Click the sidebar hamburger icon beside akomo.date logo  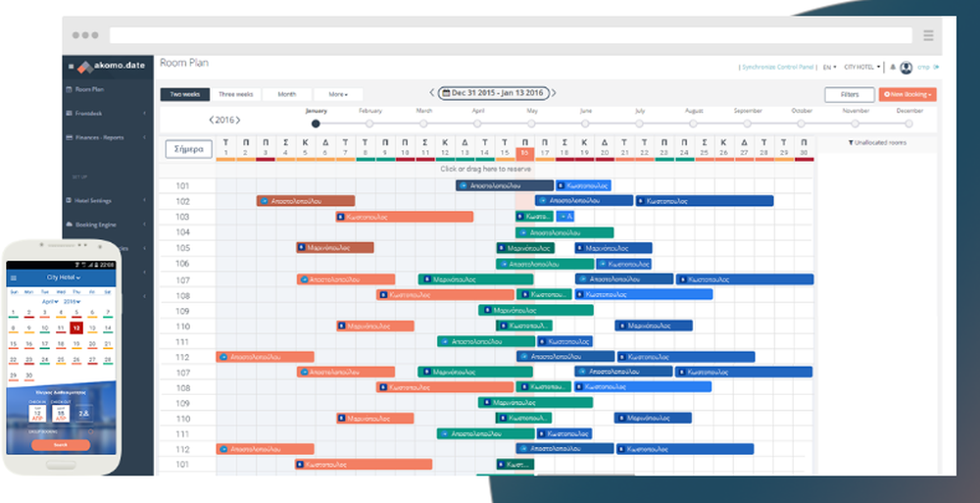tap(71, 67)
